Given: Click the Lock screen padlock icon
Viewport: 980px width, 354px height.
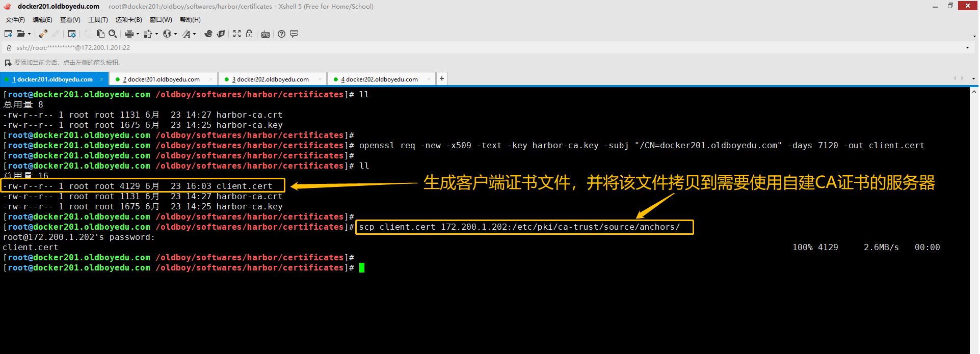Looking at the screenshot, I should coord(249,34).
